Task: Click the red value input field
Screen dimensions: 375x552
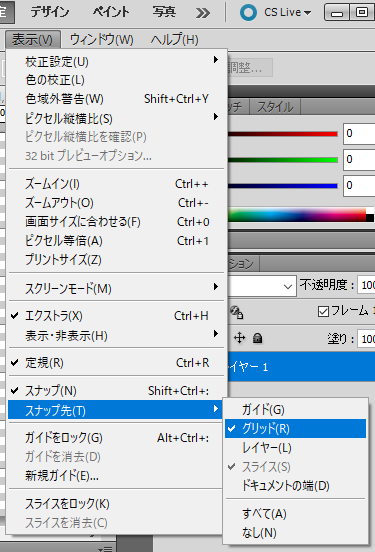Action: point(359,133)
